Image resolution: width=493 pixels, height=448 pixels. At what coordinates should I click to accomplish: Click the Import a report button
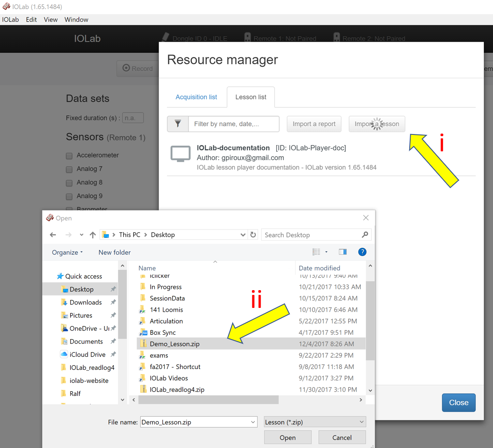tap(314, 124)
